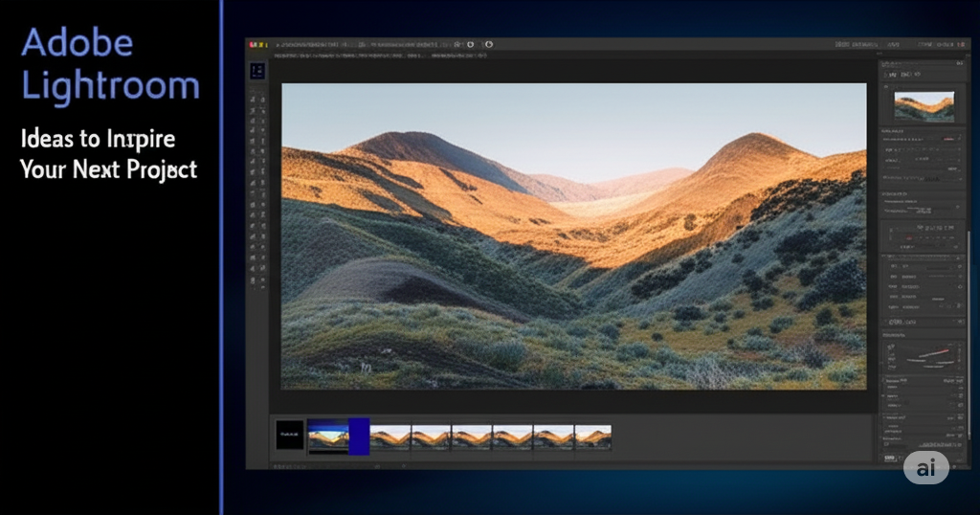Click the first circular icon in top bar

[x=471, y=44]
